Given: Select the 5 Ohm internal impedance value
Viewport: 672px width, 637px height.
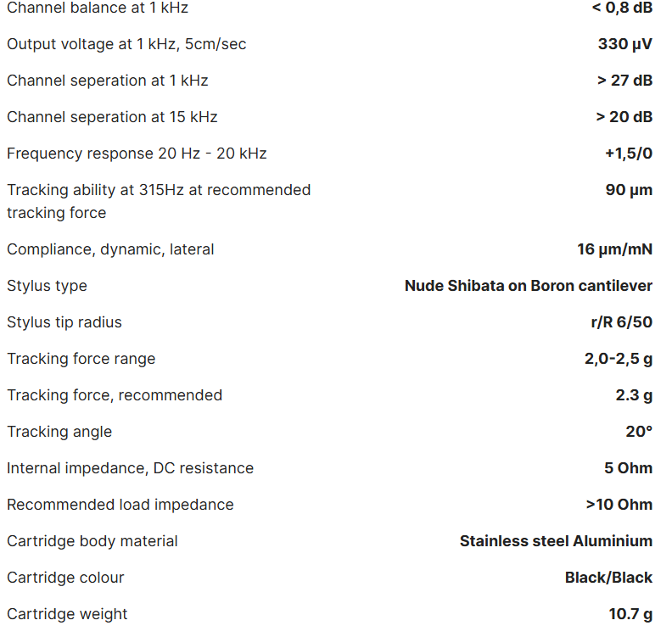Looking at the screenshot, I should click(628, 468).
